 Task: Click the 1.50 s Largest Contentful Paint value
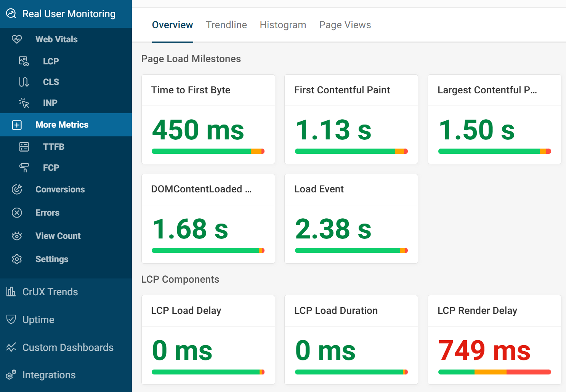pyautogui.click(x=476, y=130)
